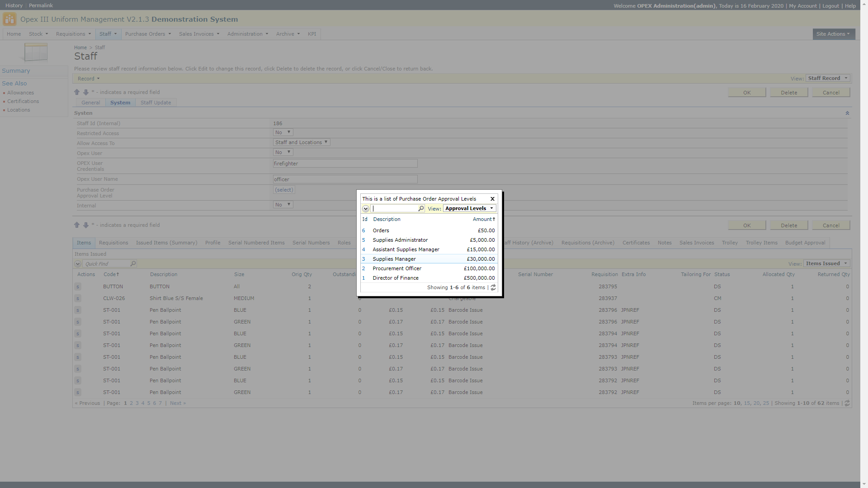
Task: Switch to the Staff Update tab
Action: (156, 103)
